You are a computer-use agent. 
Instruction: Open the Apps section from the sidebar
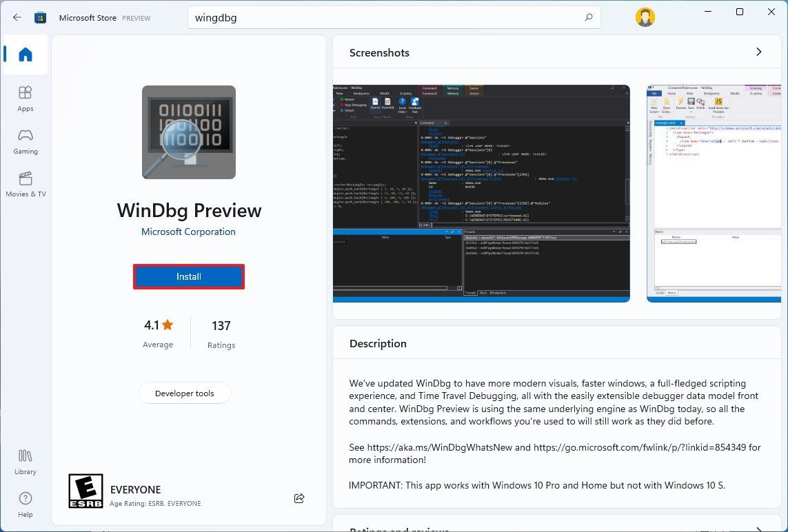25,96
